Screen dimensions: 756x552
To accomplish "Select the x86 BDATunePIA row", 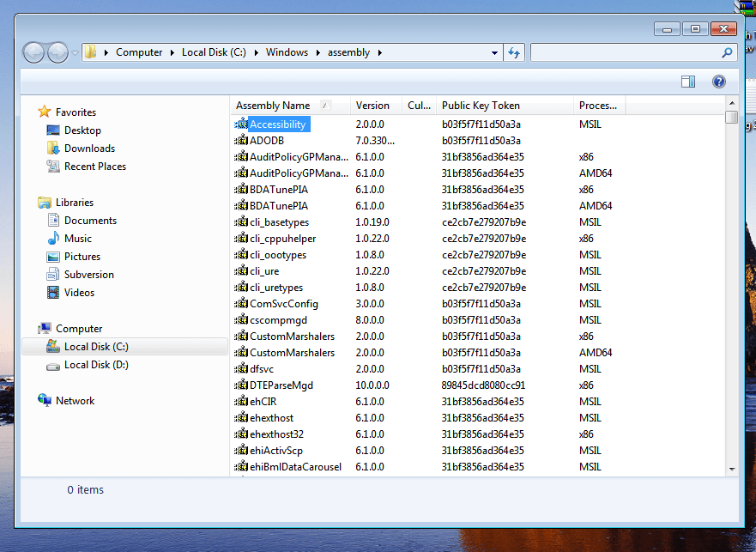I will (x=429, y=190).
